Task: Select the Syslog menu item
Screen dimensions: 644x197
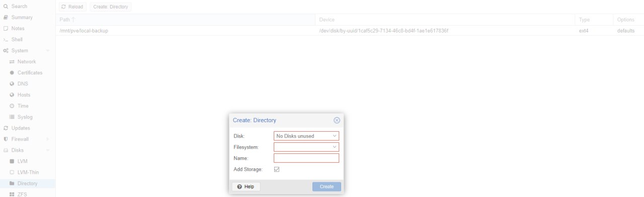Action: (x=28, y=117)
